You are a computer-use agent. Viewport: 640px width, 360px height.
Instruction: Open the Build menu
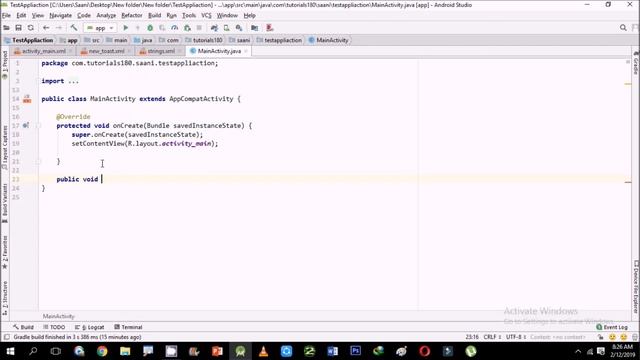tap(154, 16)
